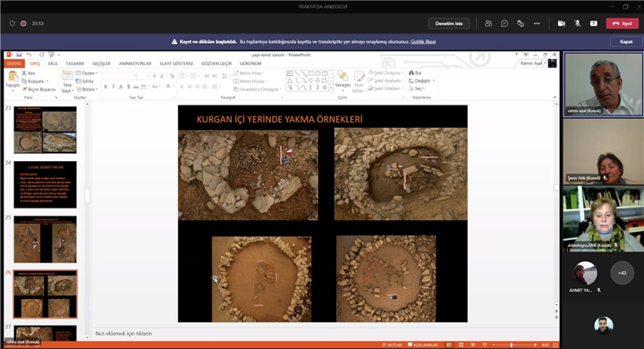Click the undo icon in quick access toolbar
644x349 pixels.
point(29,55)
